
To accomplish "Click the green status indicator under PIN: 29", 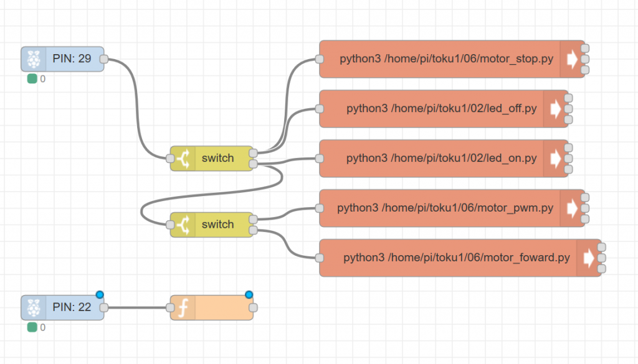I will (32, 79).
